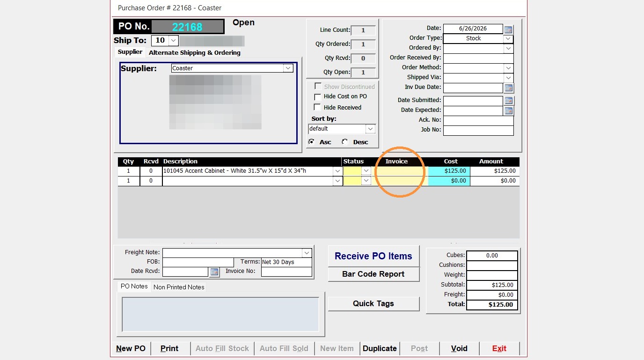644x360 pixels.
Task: Click the FOB input field
Action: pyautogui.click(x=198, y=262)
